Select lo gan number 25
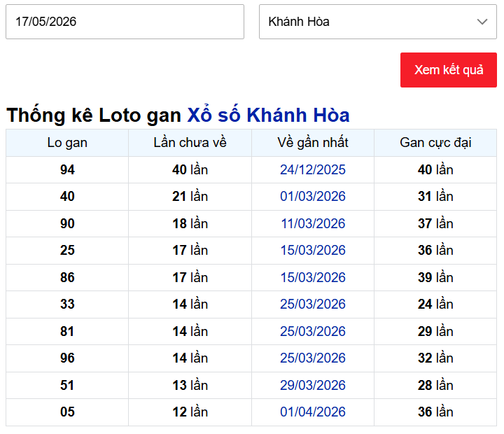Screen dimensions: 504x434 [x=67, y=251]
